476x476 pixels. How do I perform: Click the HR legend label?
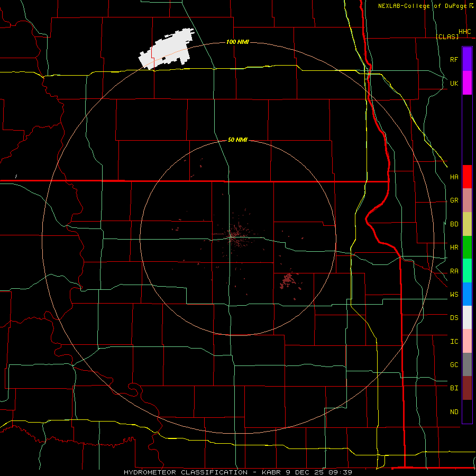click(x=454, y=248)
